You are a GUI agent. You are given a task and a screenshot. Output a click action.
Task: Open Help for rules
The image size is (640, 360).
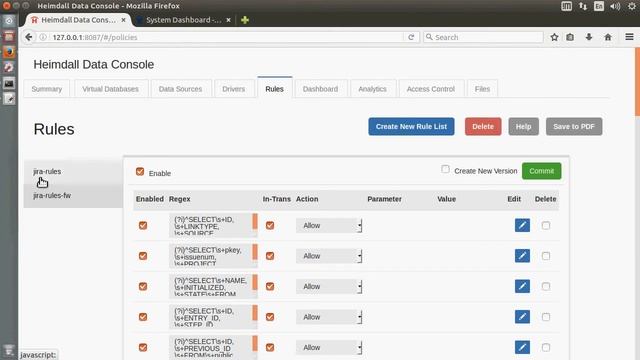click(x=523, y=127)
